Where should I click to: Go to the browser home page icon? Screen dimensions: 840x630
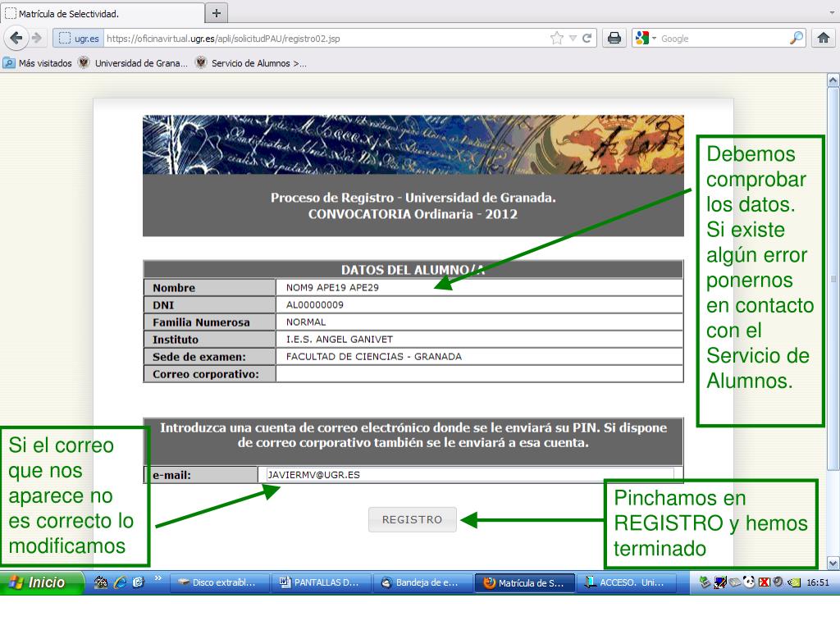824,38
